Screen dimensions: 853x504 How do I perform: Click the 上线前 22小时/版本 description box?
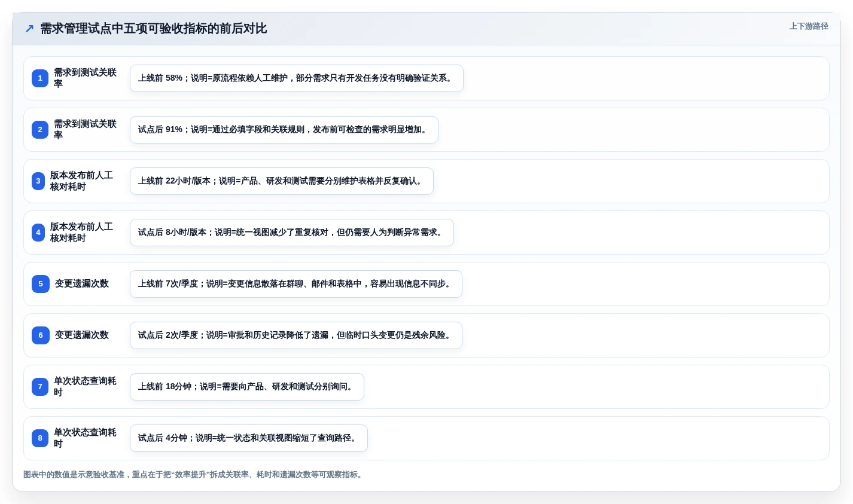[x=282, y=181]
